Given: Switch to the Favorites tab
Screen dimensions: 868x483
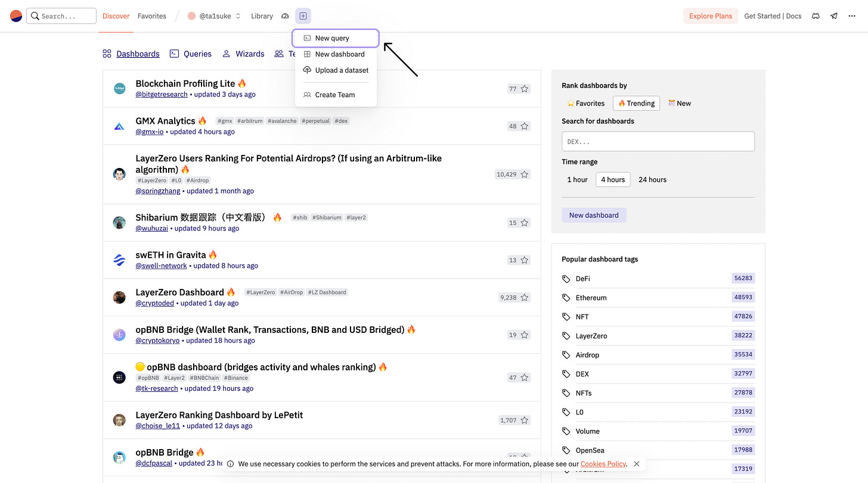Looking at the screenshot, I should pos(152,16).
